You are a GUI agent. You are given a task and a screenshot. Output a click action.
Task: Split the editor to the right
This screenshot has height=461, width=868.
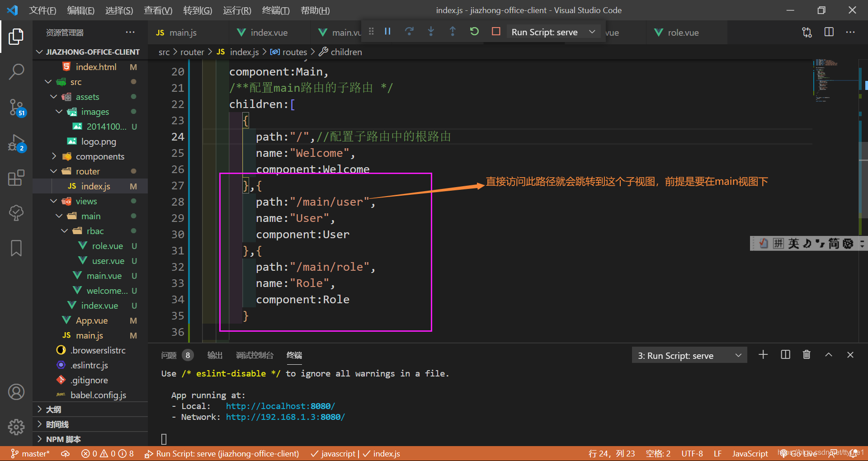[829, 32]
